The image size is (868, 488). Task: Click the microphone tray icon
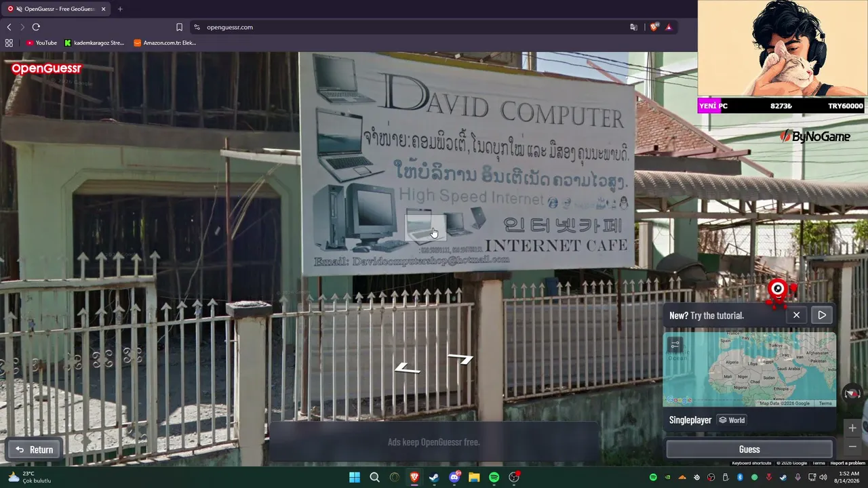797,477
